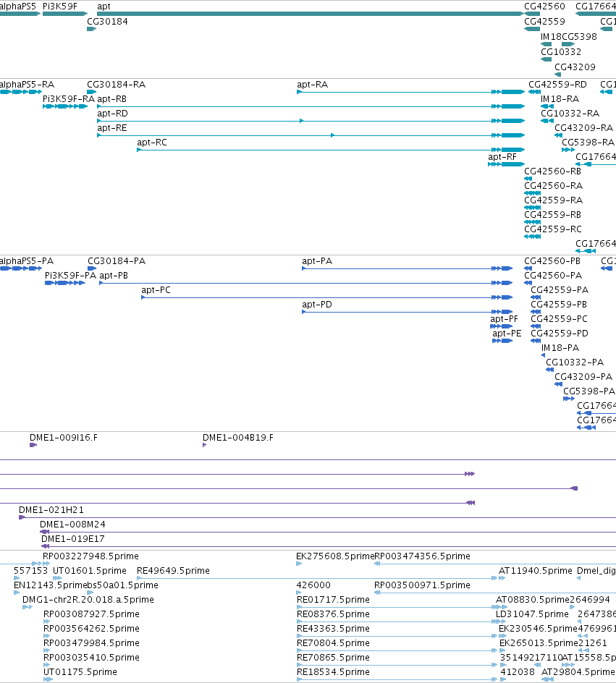Click the CG42559-PC protein label
616x683 pixels.
coord(560,319)
